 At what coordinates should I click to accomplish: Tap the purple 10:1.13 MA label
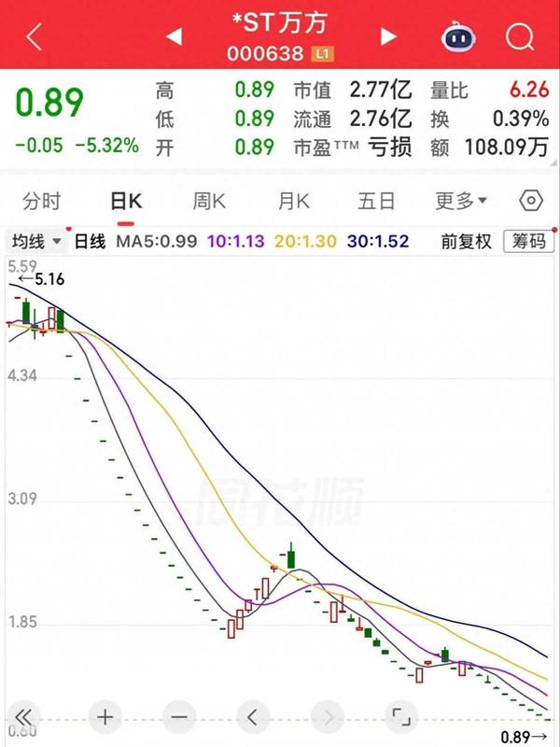pyautogui.click(x=236, y=241)
